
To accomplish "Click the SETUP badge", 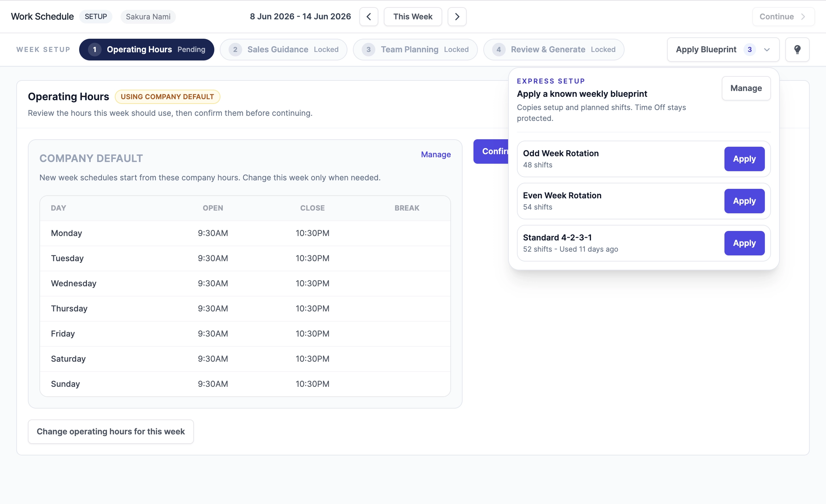I will tap(96, 17).
